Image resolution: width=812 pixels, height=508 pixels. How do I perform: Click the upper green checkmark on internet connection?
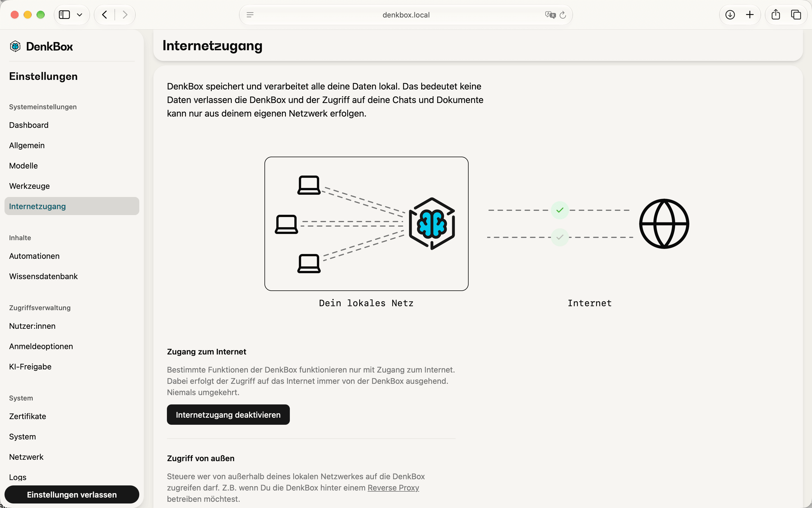coord(560,210)
